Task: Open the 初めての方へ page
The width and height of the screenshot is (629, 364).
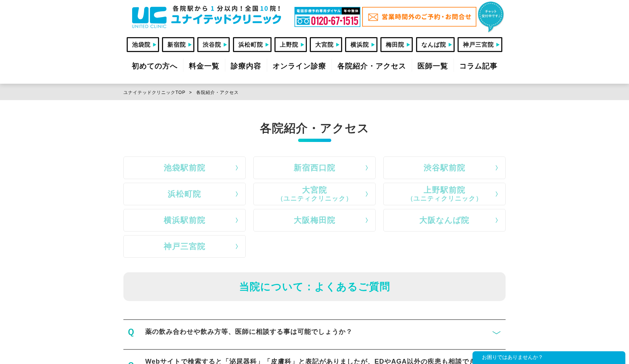Action: [154, 66]
